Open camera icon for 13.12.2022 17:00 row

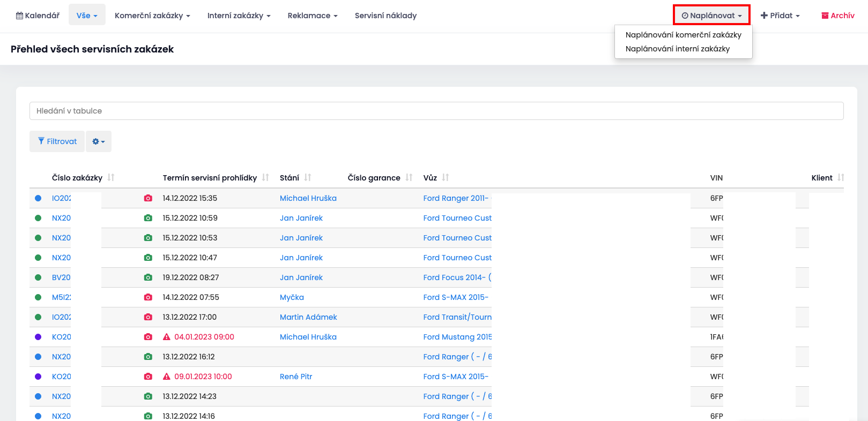tap(148, 317)
